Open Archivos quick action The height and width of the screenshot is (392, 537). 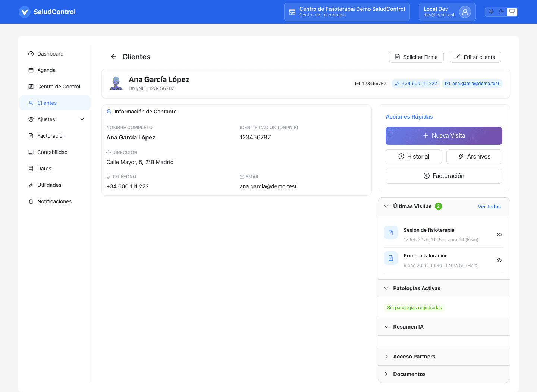474,157
